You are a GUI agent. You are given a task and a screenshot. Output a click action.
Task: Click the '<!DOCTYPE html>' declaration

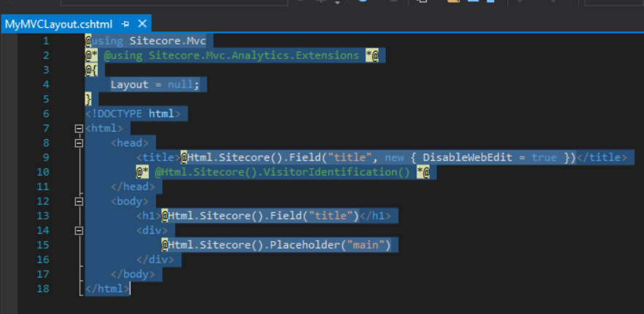(x=133, y=114)
